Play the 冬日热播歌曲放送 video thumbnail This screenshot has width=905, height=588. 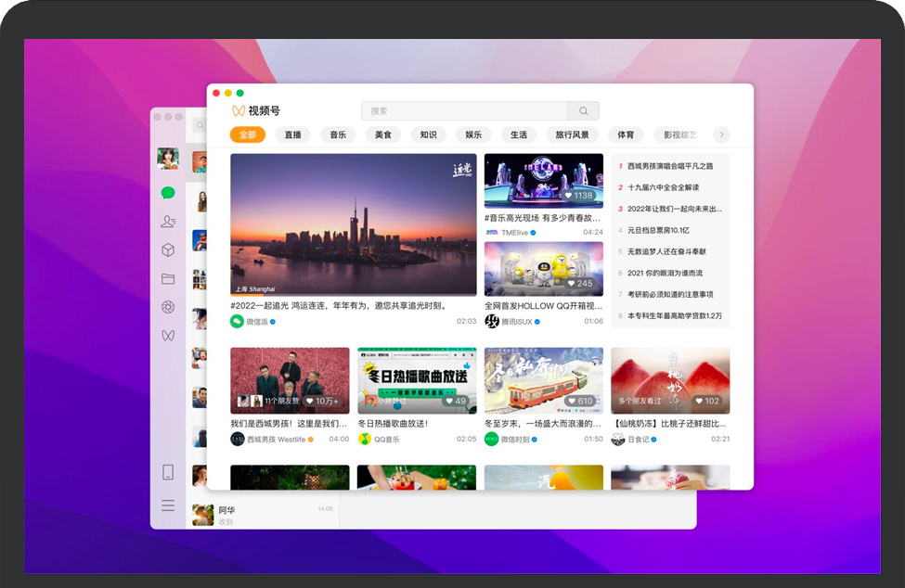417,380
